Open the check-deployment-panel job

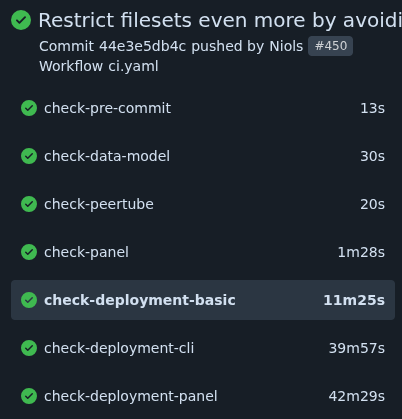[x=203, y=396]
